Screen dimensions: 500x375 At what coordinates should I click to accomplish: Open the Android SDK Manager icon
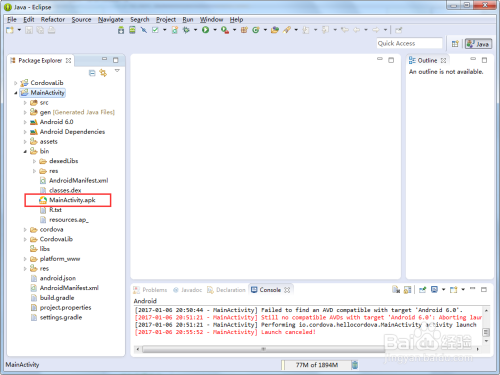[x=121, y=30]
